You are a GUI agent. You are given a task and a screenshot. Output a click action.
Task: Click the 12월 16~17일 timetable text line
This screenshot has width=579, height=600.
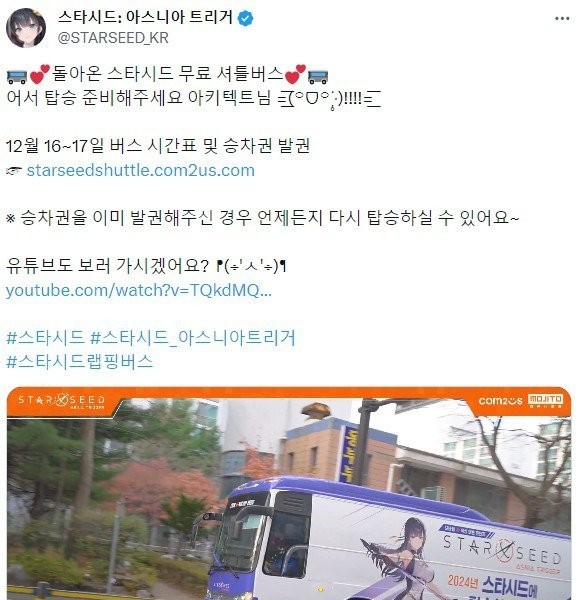point(158,146)
